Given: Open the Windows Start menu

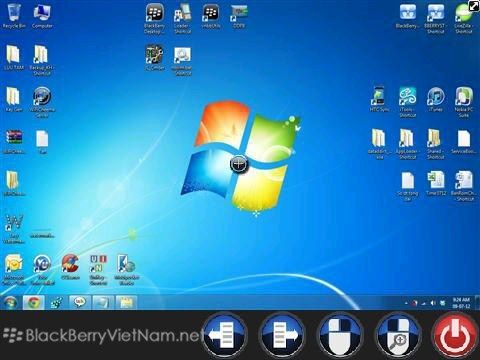Looking at the screenshot, I should (x=10, y=303).
